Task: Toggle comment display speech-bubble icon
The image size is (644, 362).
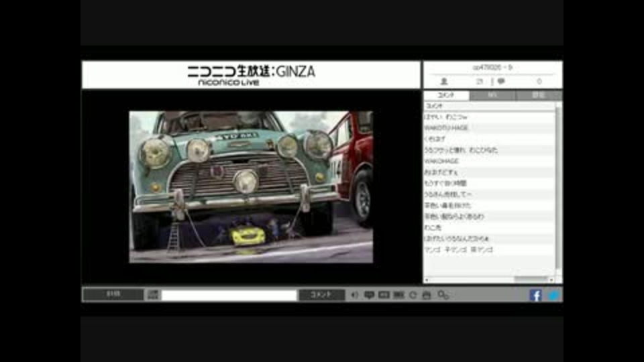Action: [x=369, y=295]
